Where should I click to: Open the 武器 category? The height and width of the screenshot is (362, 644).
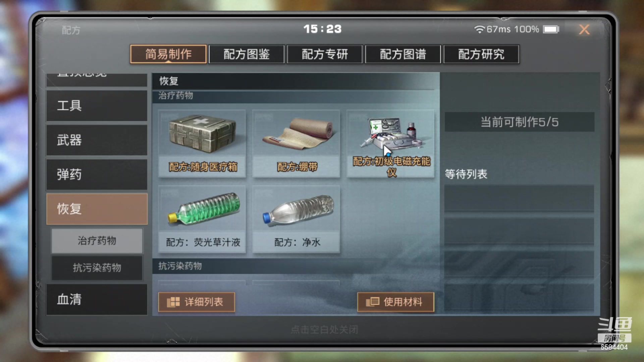[x=97, y=140]
